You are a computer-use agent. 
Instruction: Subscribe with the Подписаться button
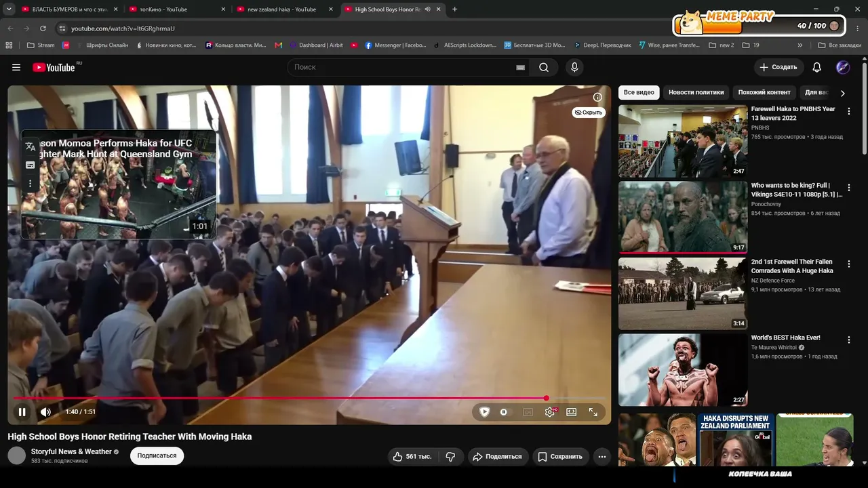pos(157,455)
